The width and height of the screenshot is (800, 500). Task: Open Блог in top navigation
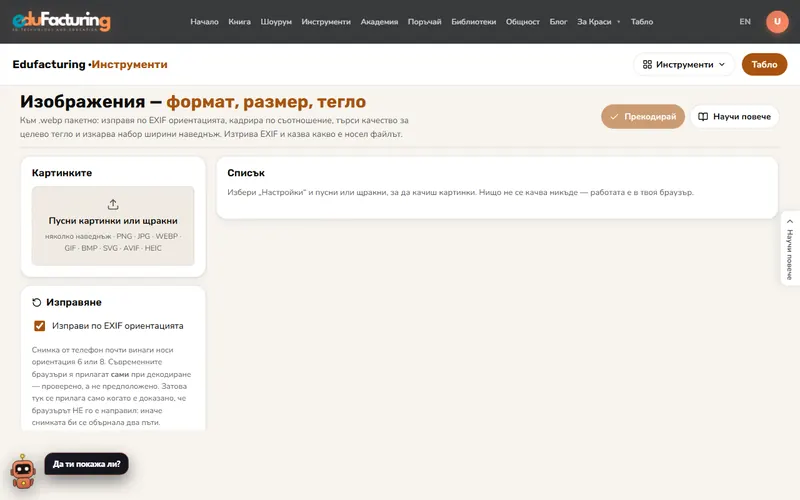[558, 22]
